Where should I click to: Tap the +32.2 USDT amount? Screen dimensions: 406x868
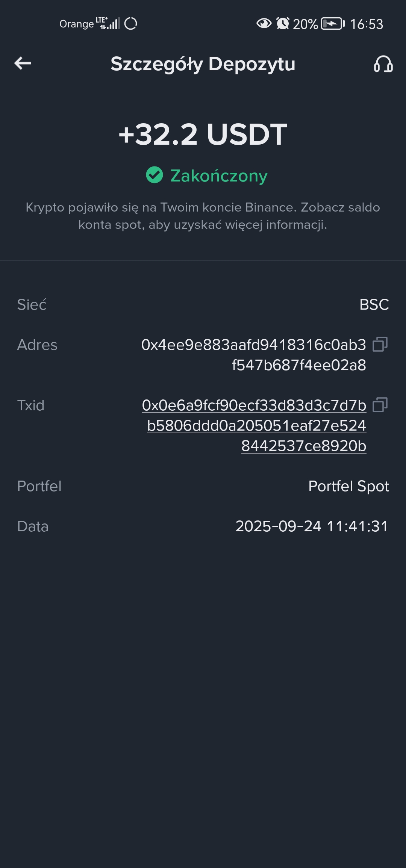(203, 135)
